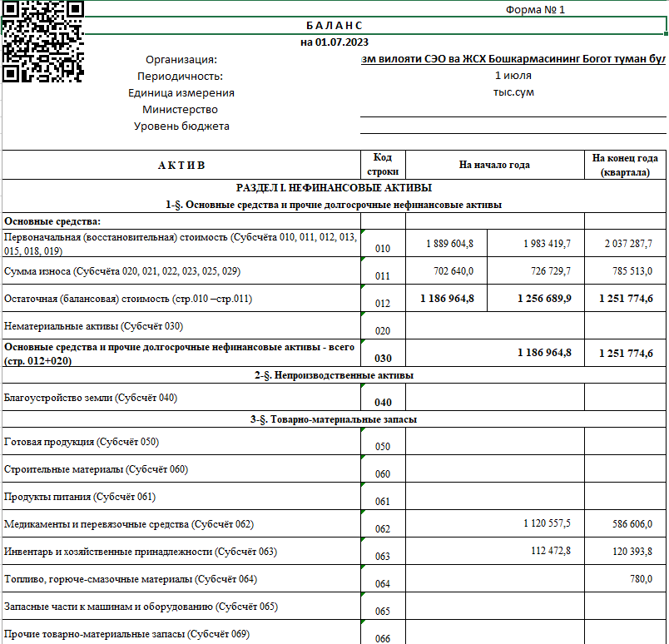Click 'Продукты питания (Субсчёт 061)' label
The width and height of the screenshot is (669, 644).
pos(80,498)
